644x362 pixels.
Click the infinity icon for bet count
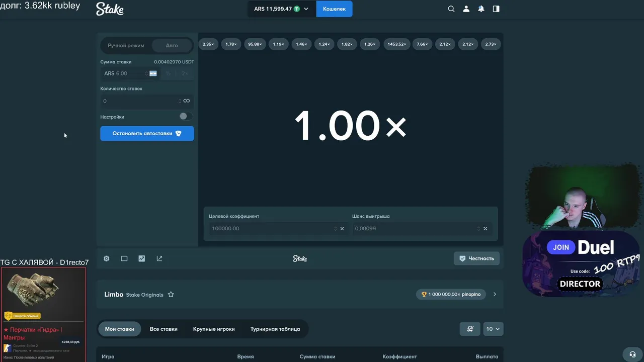187,101
